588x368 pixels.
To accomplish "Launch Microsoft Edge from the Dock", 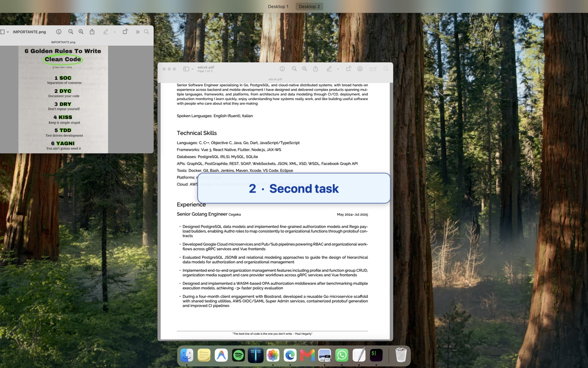I will 290,355.
